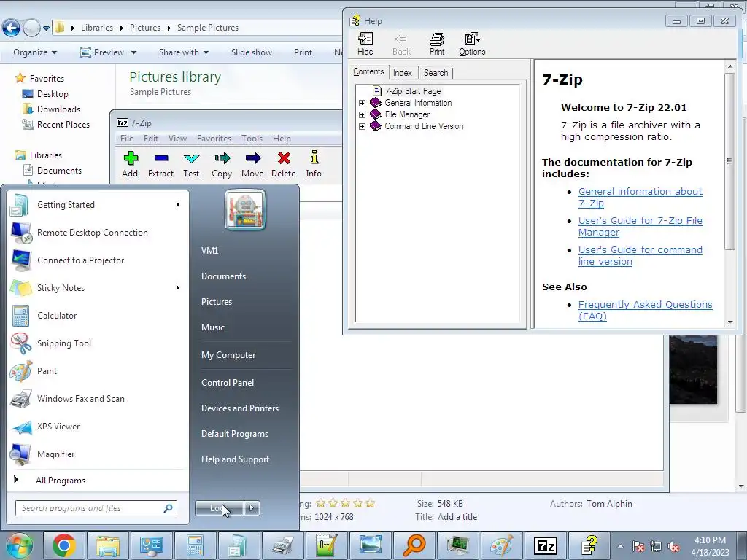Click the Print icon in Help toolbar
Screen dimensions: 747x560
pyautogui.click(x=437, y=44)
